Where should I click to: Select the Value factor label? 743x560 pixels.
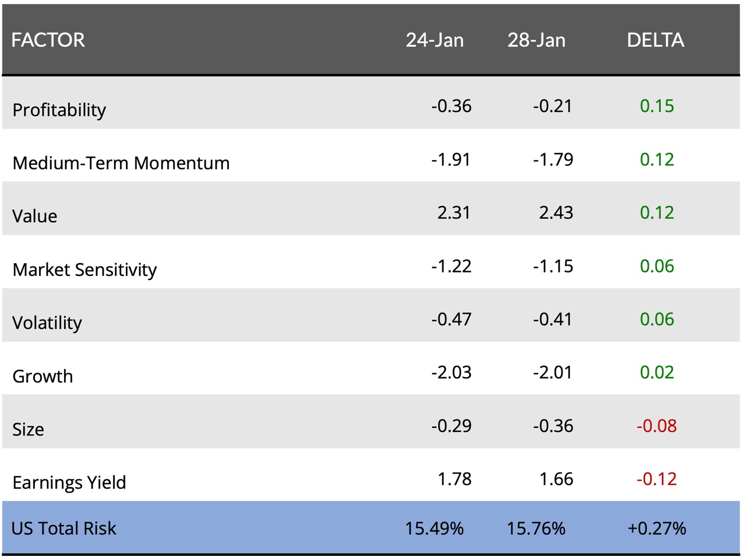pos(35,217)
